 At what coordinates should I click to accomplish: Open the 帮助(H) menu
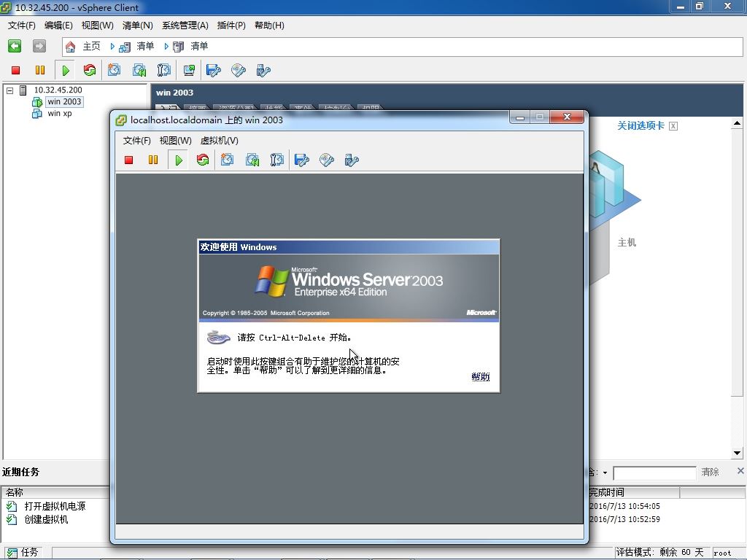[x=269, y=26]
